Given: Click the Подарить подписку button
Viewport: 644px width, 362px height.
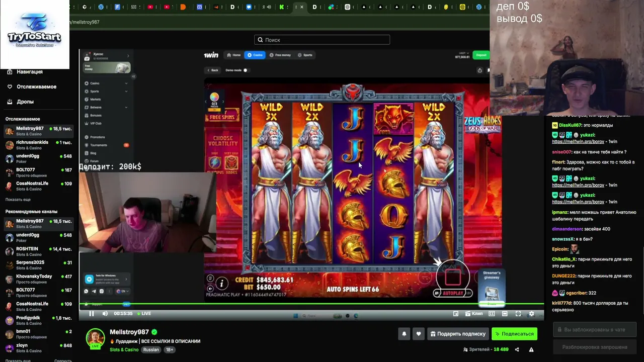Looking at the screenshot, I should click(458, 334).
